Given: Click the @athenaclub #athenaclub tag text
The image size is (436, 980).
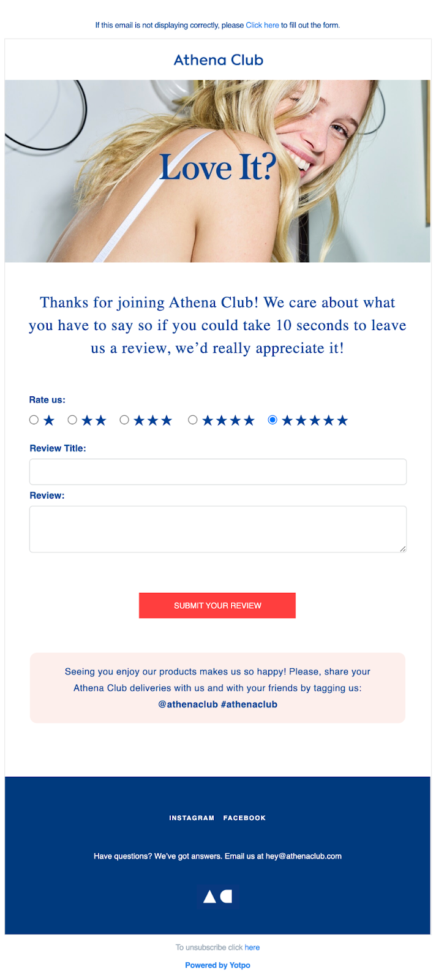Looking at the screenshot, I should pos(217,704).
